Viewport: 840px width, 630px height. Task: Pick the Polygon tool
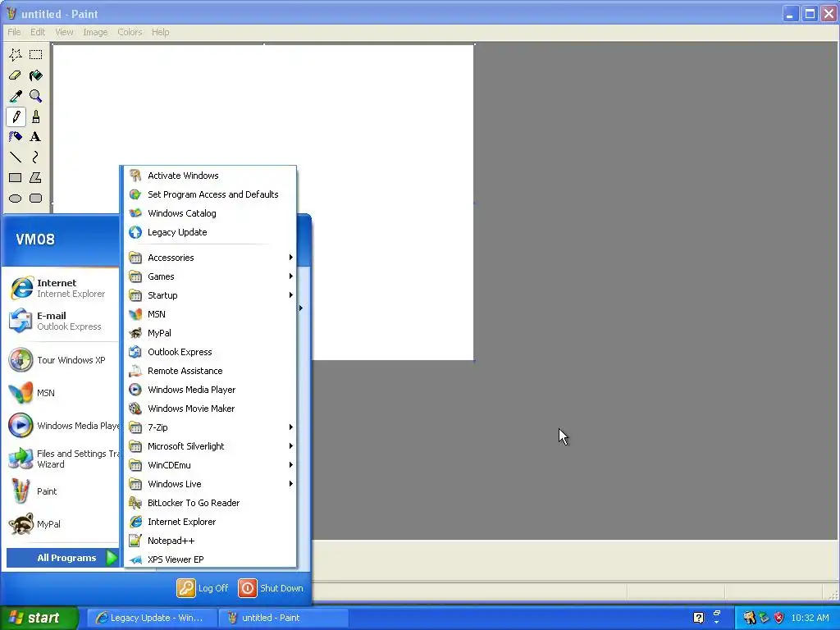pyautogui.click(x=36, y=177)
